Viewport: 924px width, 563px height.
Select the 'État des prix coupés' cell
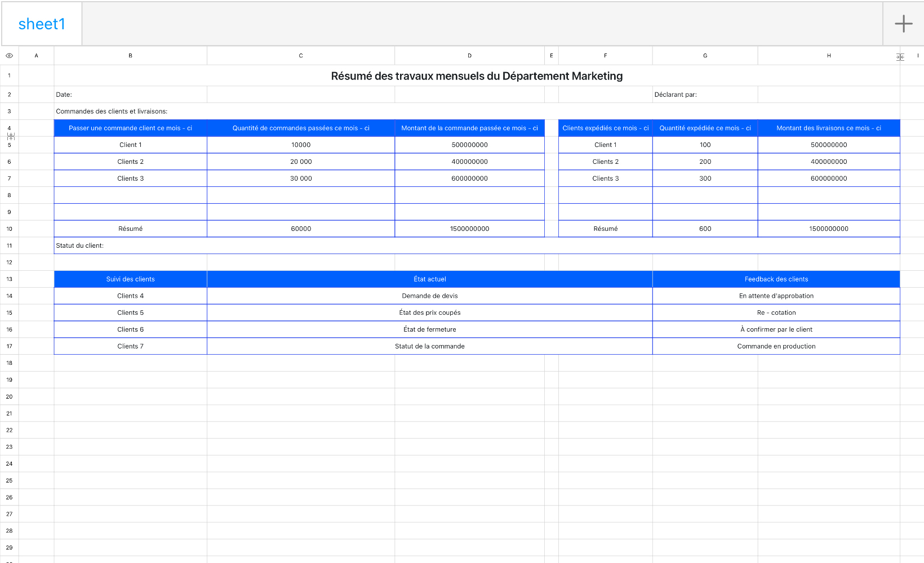(x=430, y=312)
